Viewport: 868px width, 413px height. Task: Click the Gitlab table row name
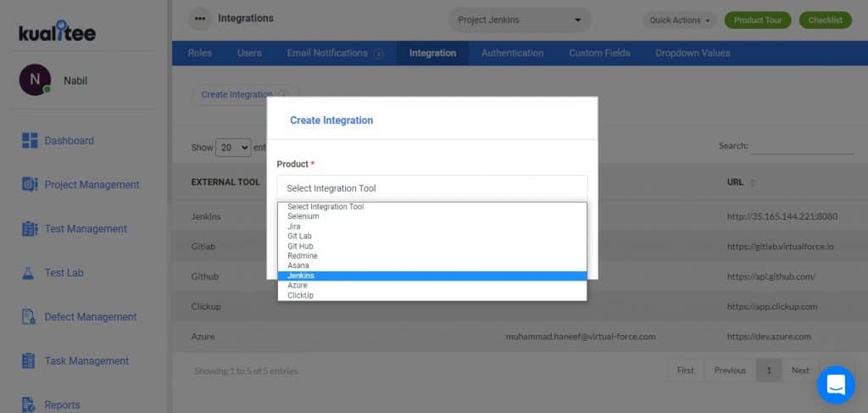(x=203, y=247)
